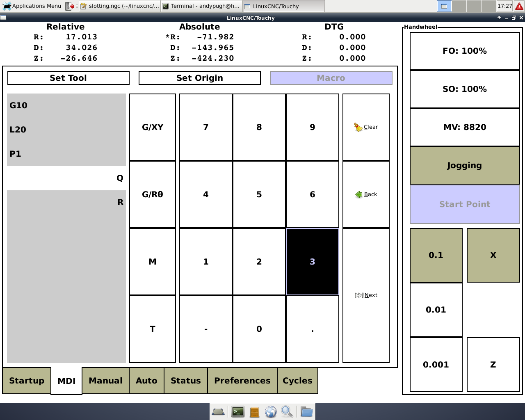Open the web browser globe icon
Viewport: 525px width, 420px height.
[x=271, y=411]
